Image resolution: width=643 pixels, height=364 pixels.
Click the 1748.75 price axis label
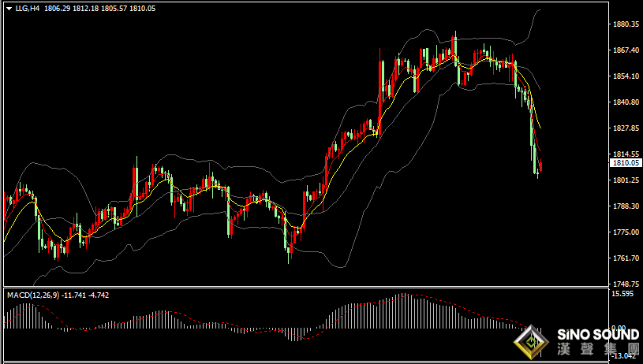[x=626, y=284]
